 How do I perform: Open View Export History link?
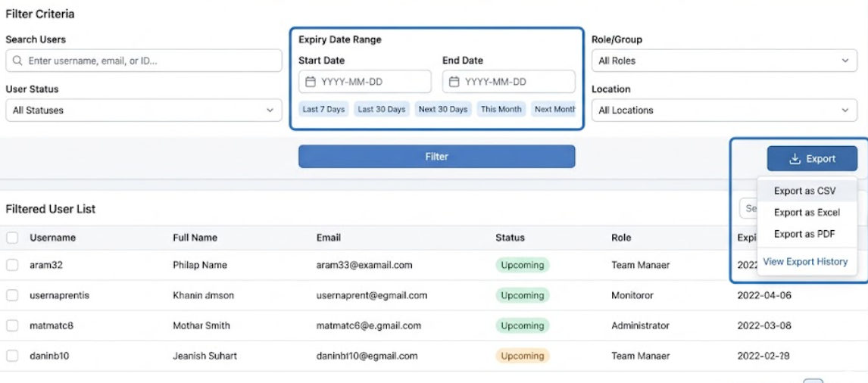click(x=805, y=262)
